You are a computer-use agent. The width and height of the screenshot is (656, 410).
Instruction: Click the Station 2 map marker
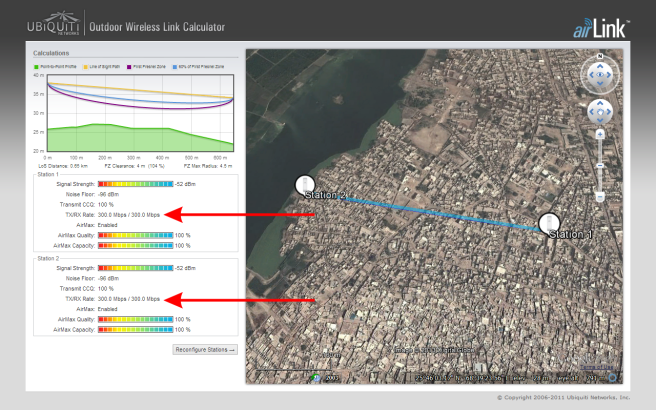[305, 185]
